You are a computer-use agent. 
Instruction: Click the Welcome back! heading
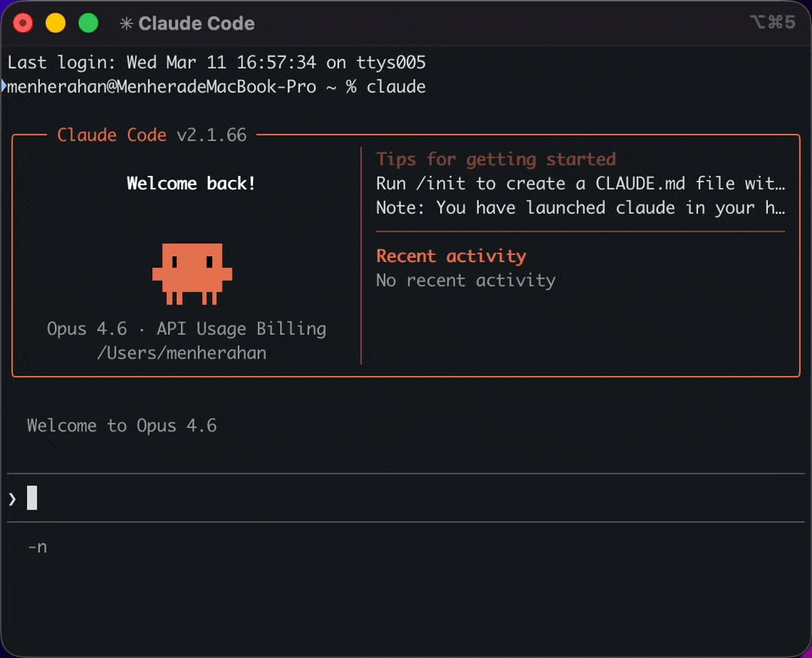coord(191,184)
